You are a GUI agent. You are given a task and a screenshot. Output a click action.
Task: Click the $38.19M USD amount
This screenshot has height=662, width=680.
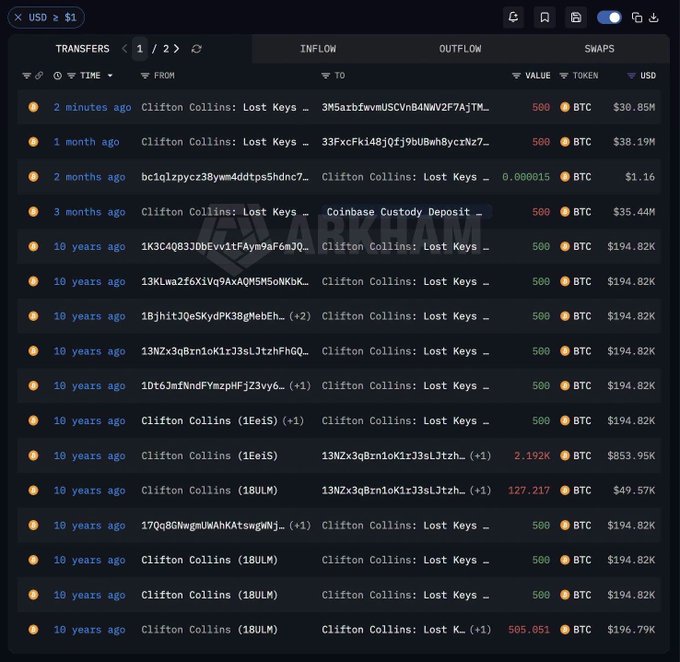pyautogui.click(x=634, y=142)
